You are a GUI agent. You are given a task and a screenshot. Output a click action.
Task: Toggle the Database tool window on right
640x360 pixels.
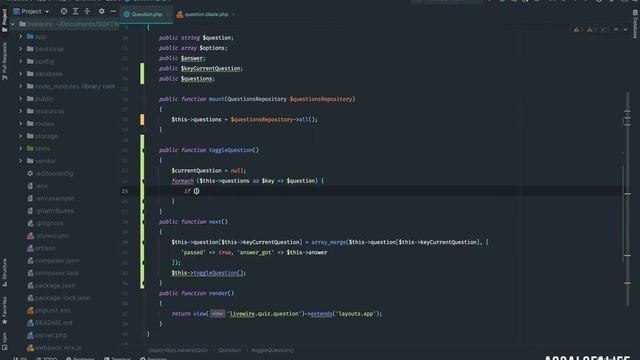click(635, 24)
